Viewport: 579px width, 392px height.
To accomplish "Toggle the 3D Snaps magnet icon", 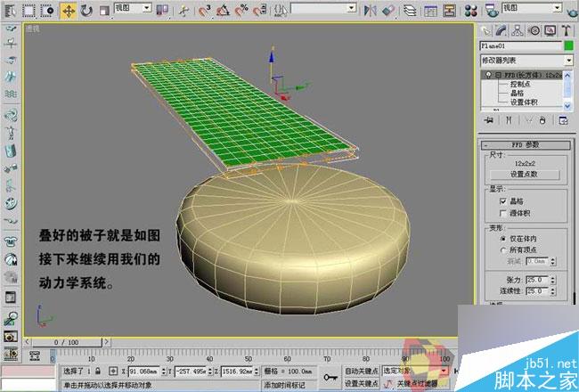I will 204,11.
